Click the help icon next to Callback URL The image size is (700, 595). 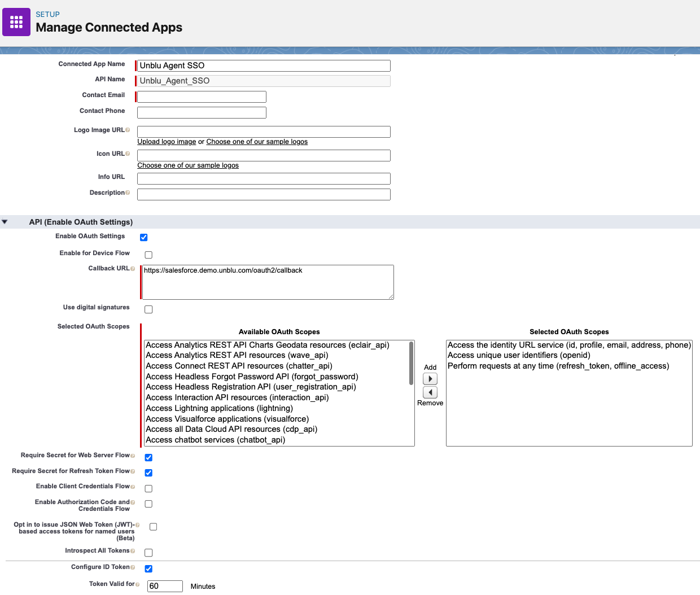pos(134,268)
